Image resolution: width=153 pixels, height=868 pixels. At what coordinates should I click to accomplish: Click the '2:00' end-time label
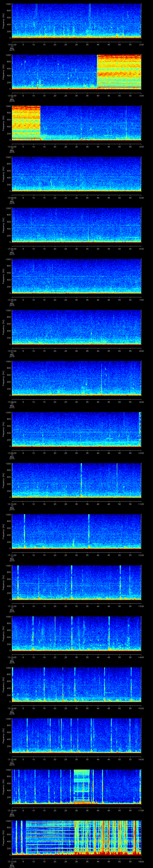[141, 44]
